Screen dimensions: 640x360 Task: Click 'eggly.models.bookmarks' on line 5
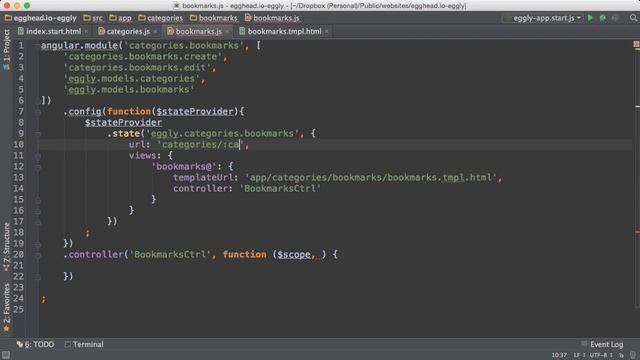[129, 89]
